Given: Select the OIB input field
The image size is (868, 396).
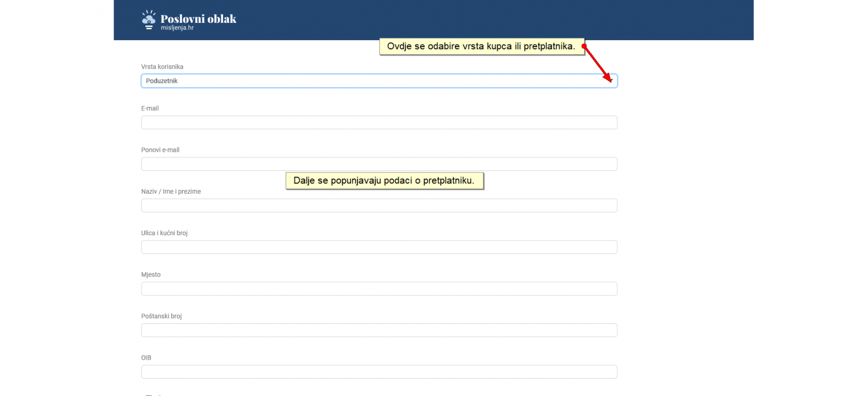Looking at the screenshot, I should coord(379,372).
